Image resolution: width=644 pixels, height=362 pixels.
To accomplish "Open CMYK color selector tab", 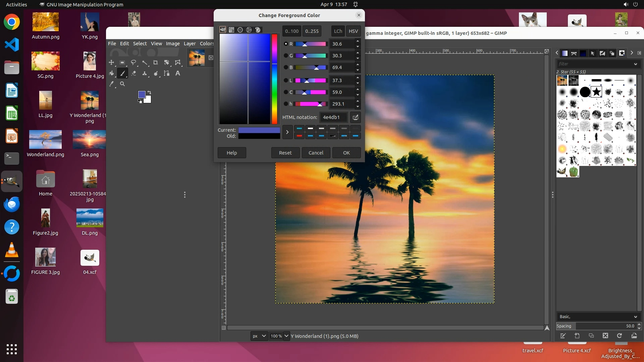I will tap(231, 30).
